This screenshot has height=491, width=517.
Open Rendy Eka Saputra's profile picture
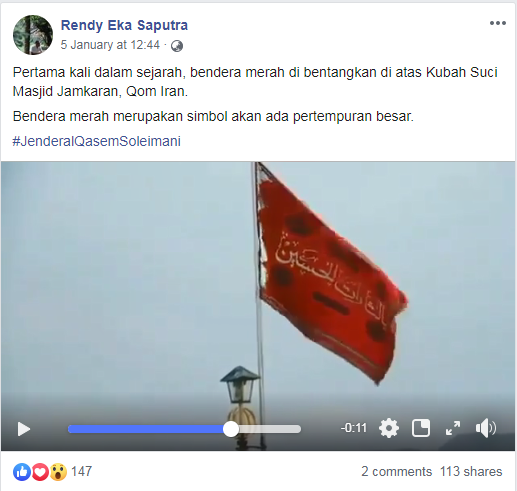[33, 35]
